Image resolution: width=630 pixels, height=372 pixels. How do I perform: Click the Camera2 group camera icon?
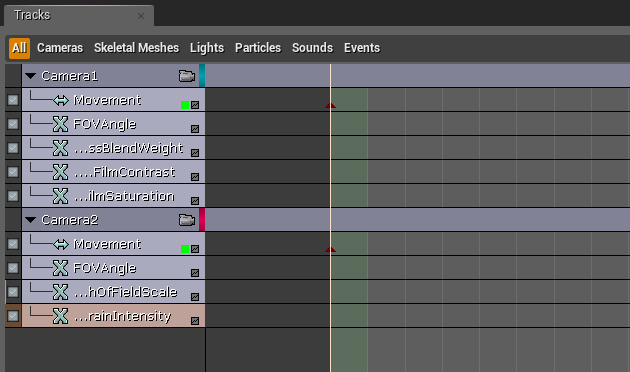coord(187,220)
